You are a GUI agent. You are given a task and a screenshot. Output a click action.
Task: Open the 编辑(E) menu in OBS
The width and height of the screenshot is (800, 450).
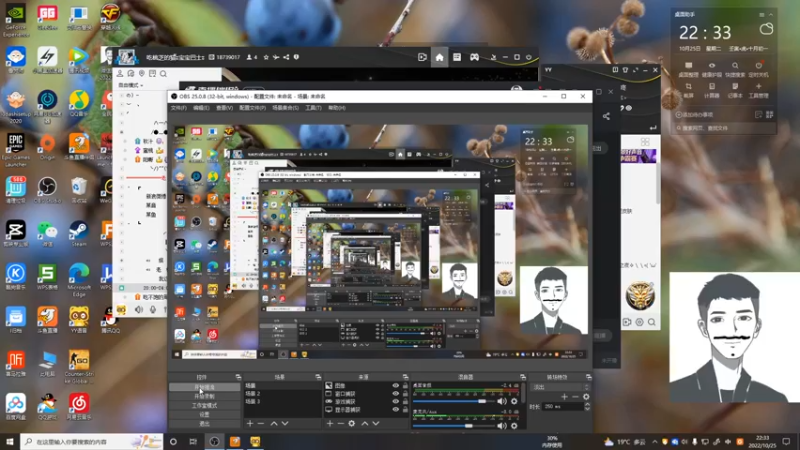[201, 108]
